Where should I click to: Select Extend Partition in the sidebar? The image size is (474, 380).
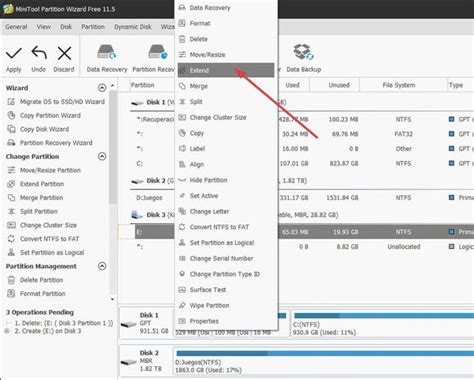[35, 184]
